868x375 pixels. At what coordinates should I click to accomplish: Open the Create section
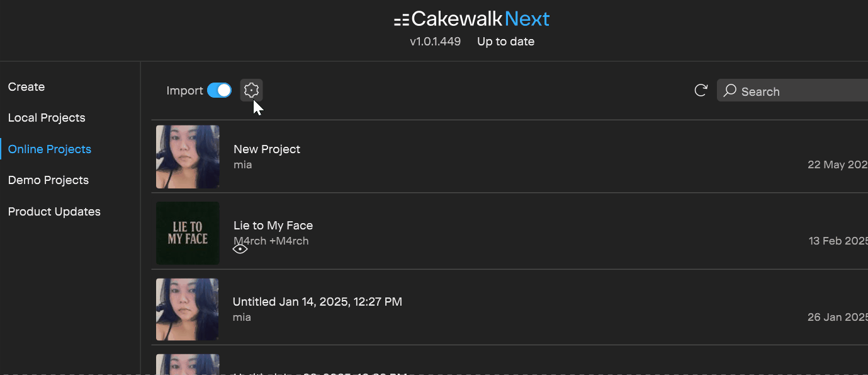(x=26, y=87)
